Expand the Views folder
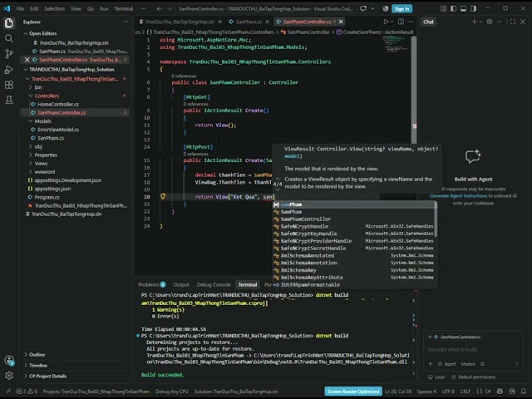 (41, 163)
